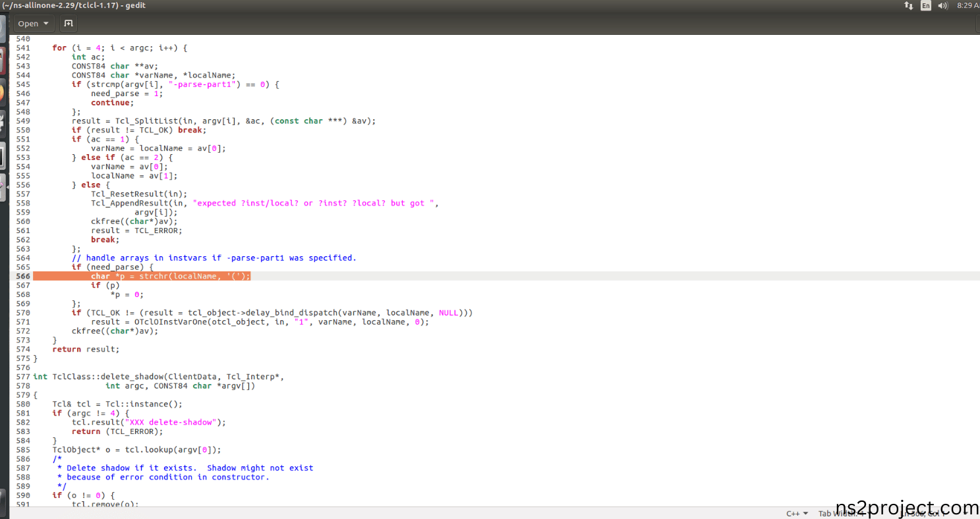Click line number 577 in the gutter

click(23, 377)
